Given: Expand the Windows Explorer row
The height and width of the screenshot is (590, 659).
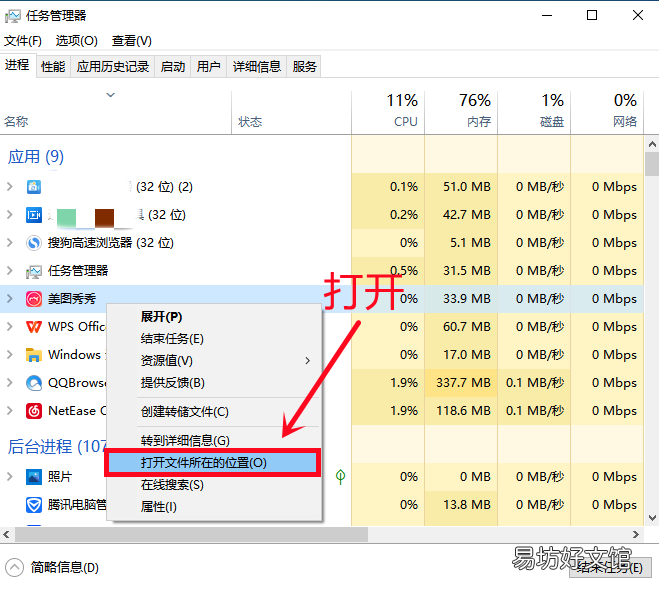Looking at the screenshot, I should 10,355.
